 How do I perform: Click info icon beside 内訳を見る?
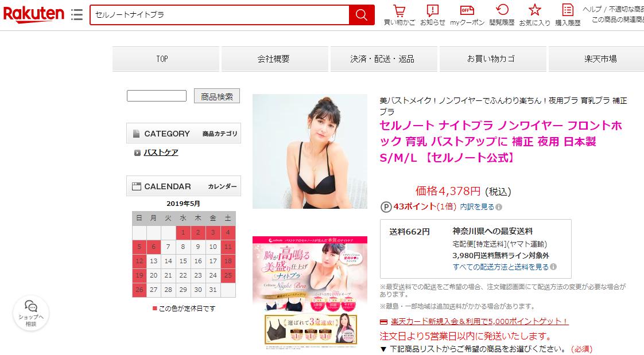(x=499, y=207)
